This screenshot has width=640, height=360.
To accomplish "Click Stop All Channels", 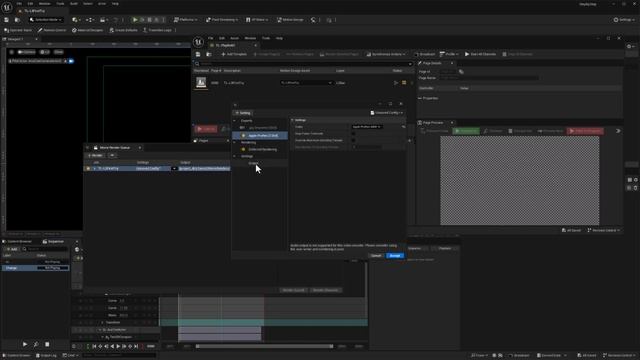I will (518, 54).
